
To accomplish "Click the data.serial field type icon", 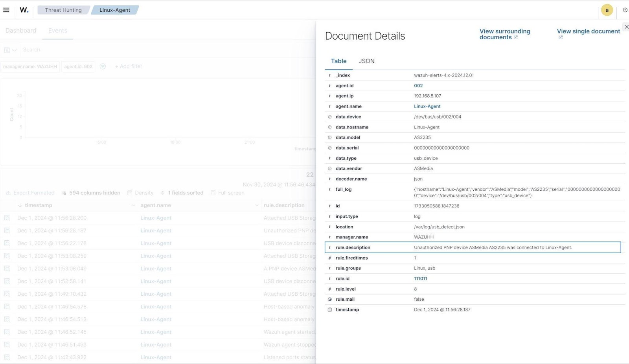I will (x=329, y=148).
